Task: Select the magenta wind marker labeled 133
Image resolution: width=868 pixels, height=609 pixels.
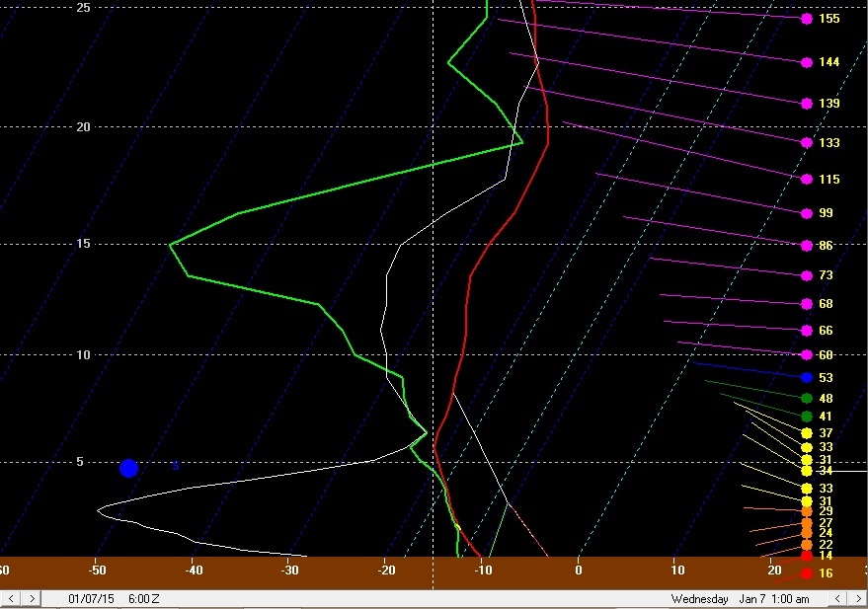Action: [x=807, y=143]
